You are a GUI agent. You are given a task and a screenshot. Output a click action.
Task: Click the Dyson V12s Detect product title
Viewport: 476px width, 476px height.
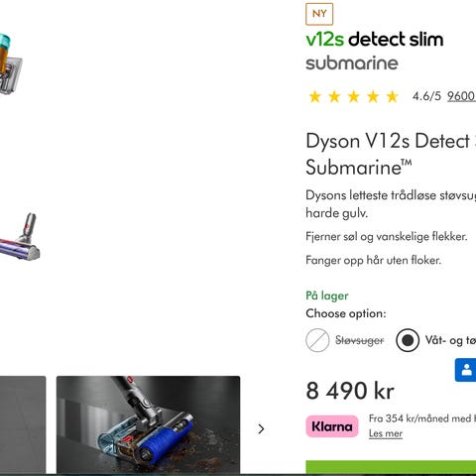click(x=391, y=154)
